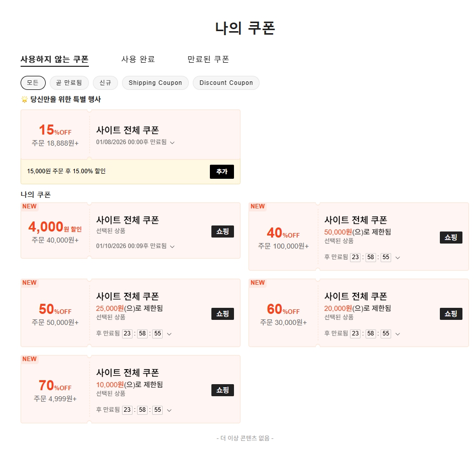476x463 pixels.
Task: Select the 사용하지 않는 쿠폰 tab
Action: pos(54,59)
